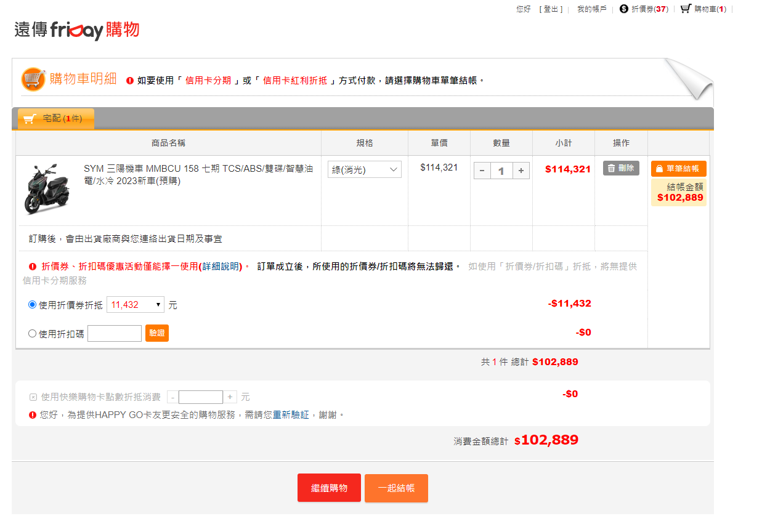This screenshot has height=532, width=762.
Task: Decrease quantity with minus button
Action: 482,171
